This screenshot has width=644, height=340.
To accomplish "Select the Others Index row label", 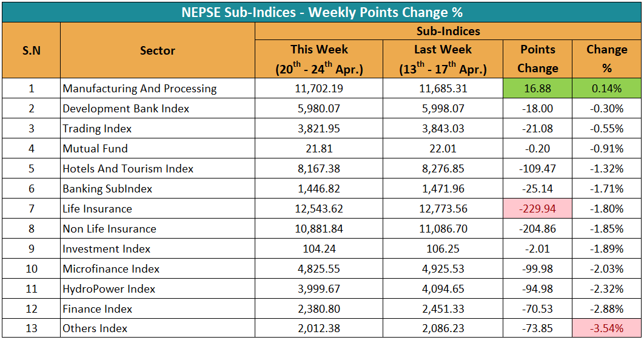I will click(x=95, y=328).
